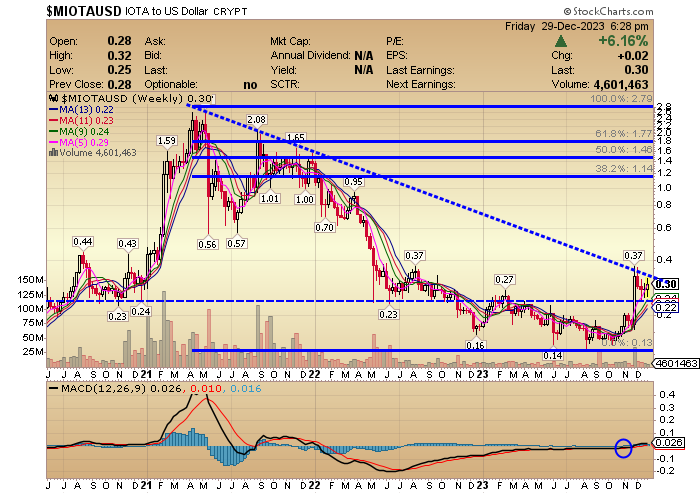Click the Chg value +0.02

tap(633, 56)
